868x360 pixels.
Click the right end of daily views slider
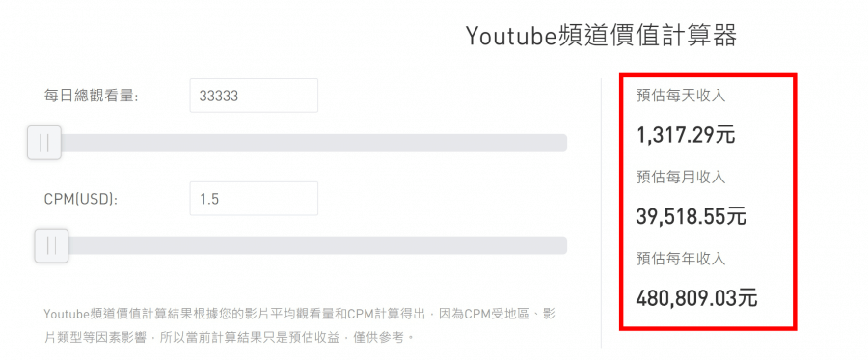coord(562,142)
